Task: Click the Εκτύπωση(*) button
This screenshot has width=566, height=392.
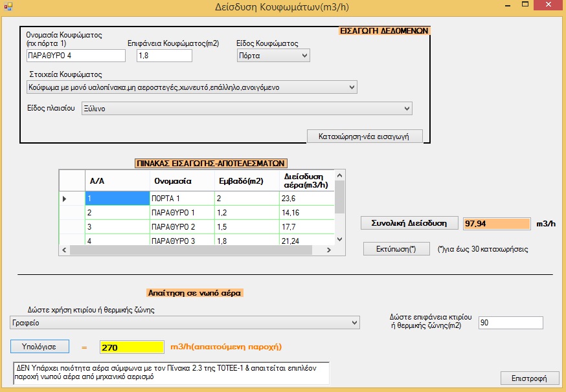Action: [394, 248]
